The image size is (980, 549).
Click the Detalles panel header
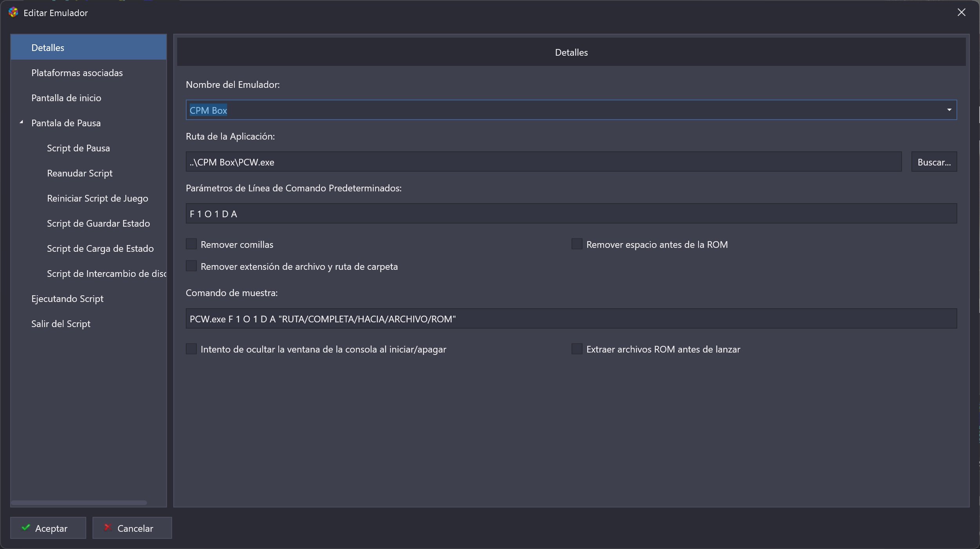coord(572,52)
